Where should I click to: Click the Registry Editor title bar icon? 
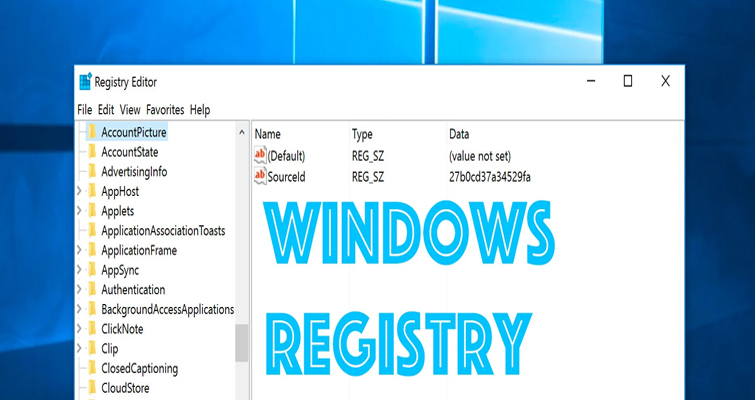[85, 82]
